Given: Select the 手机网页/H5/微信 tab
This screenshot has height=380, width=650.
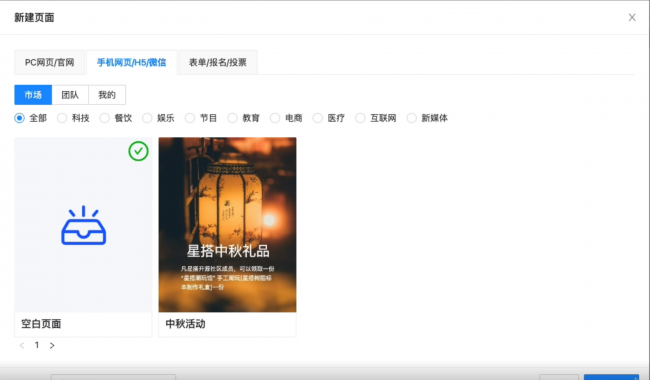Looking at the screenshot, I should (x=131, y=63).
